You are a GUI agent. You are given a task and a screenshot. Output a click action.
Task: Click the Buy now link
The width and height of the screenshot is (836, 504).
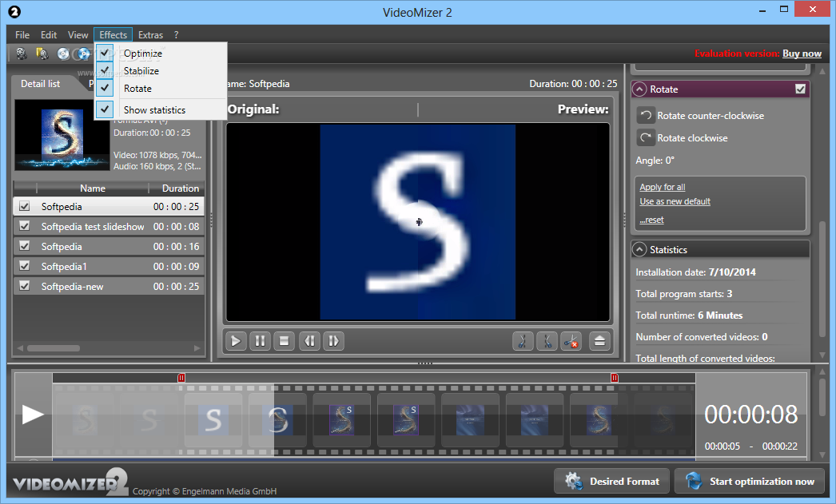point(802,54)
